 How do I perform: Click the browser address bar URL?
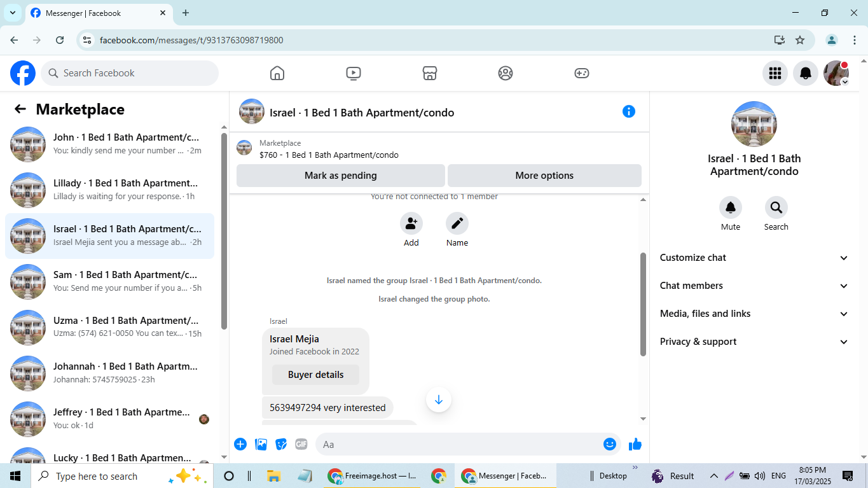(x=191, y=40)
